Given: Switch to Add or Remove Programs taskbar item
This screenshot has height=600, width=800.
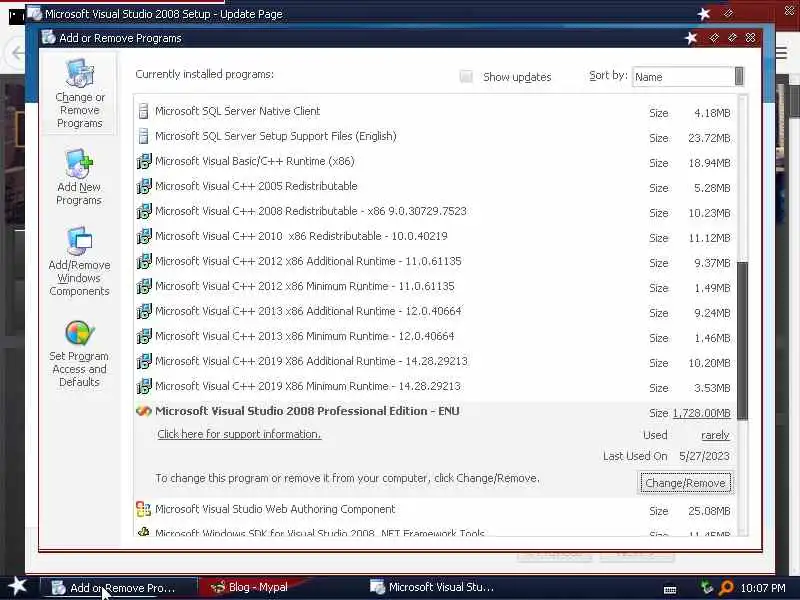Looking at the screenshot, I should point(118,588).
